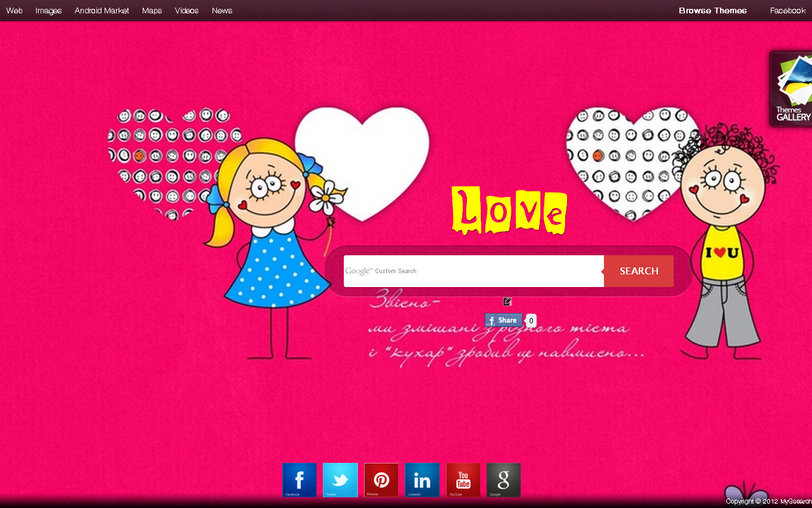Click the LinkedIn icon
This screenshot has width=812, height=508.
tap(422, 480)
